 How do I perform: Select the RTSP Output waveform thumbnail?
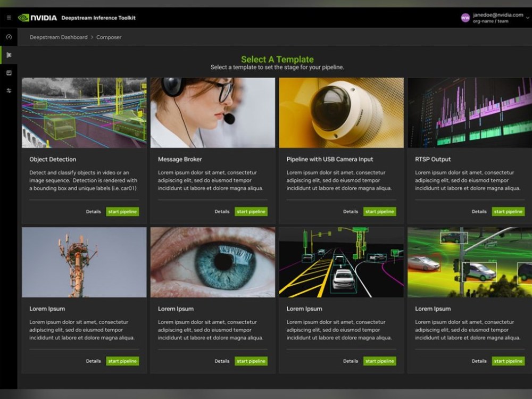(x=470, y=113)
